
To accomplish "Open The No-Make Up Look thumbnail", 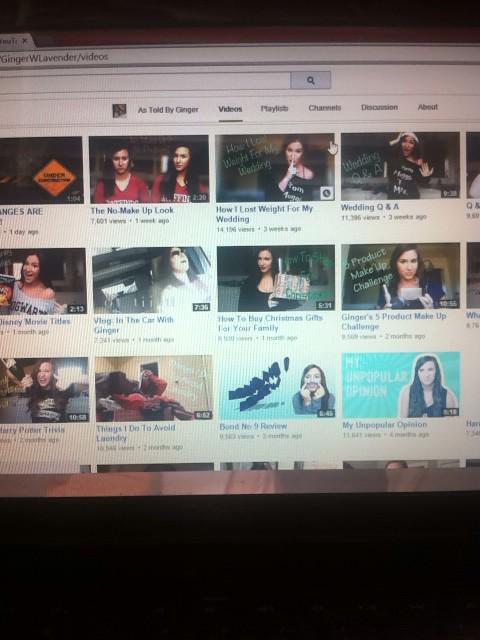I will pos(149,169).
